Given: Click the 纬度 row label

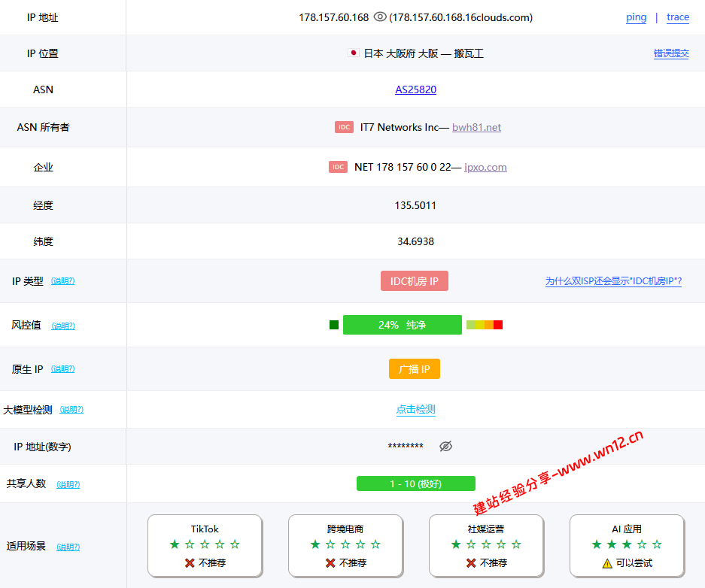Looking at the screenshot, I should [x=43, y=241].
